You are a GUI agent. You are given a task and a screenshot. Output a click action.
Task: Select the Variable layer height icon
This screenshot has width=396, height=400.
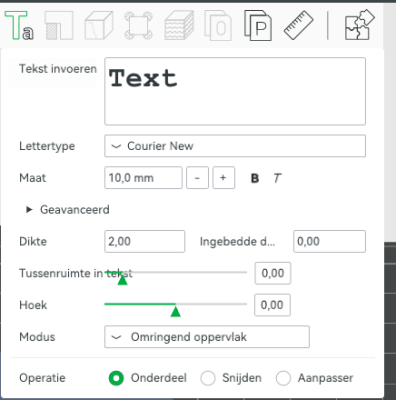[179, 25]
